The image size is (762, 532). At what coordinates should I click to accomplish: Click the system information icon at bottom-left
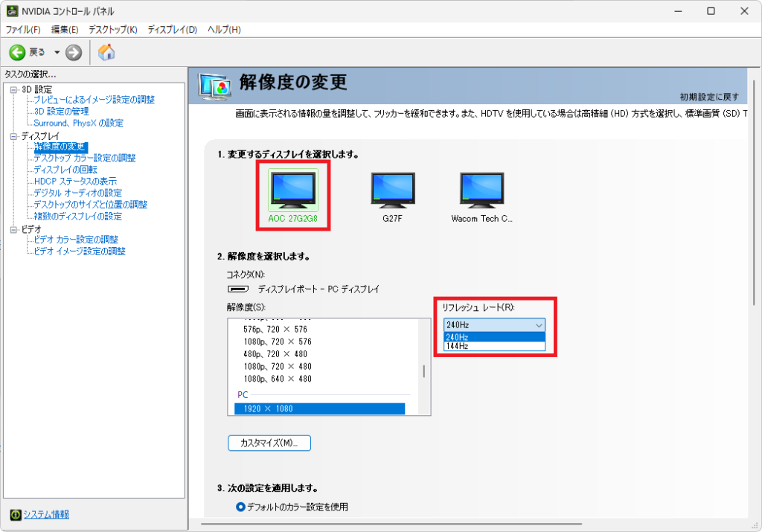coord(15,515)
